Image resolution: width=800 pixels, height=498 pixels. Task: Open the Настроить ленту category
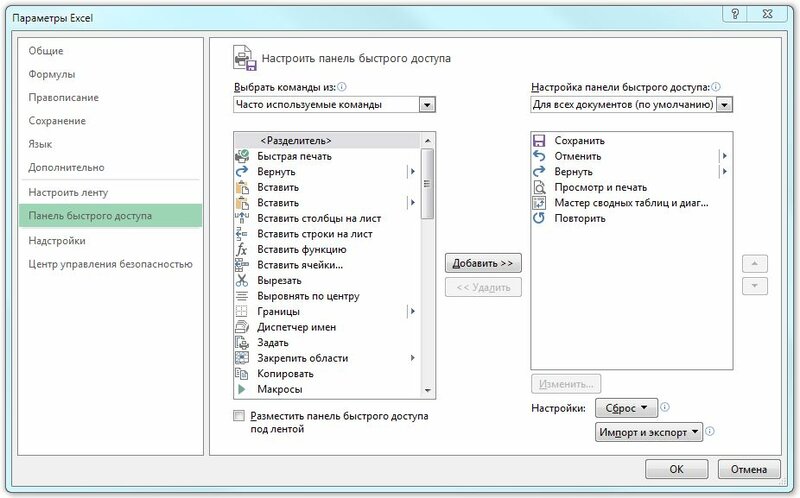(x=68, y=192)
